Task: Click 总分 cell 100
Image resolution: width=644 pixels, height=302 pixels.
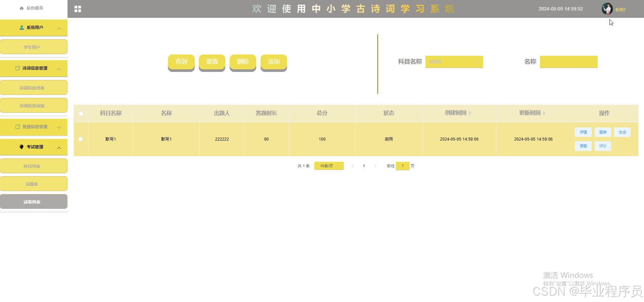Action: click(x=322, y=139)
